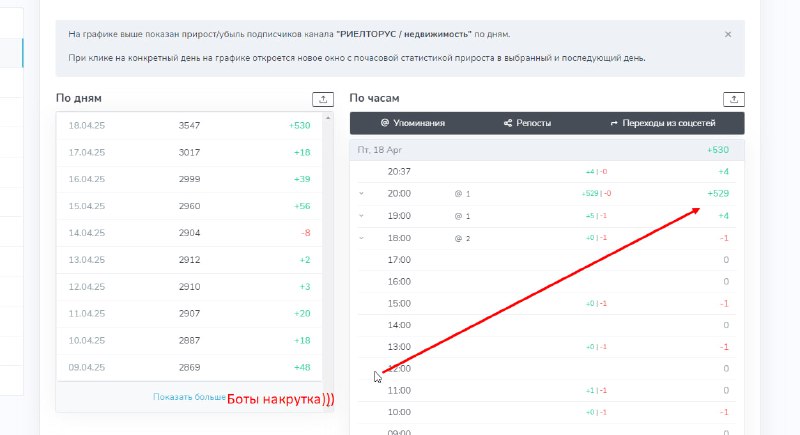Image resolution: width=800 pixels, height=435 pixels.
Task: Click mention count in 19:00 row
Action: pos(462,216)
